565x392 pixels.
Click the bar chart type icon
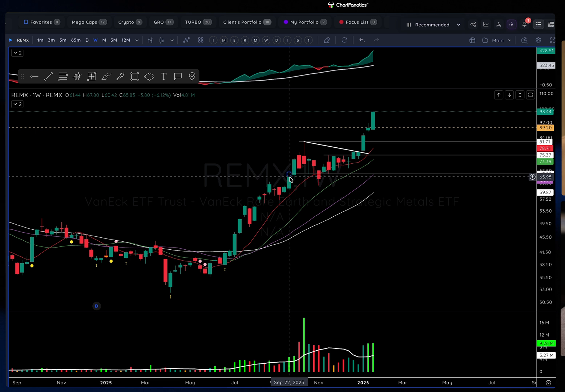pos(150,40)
